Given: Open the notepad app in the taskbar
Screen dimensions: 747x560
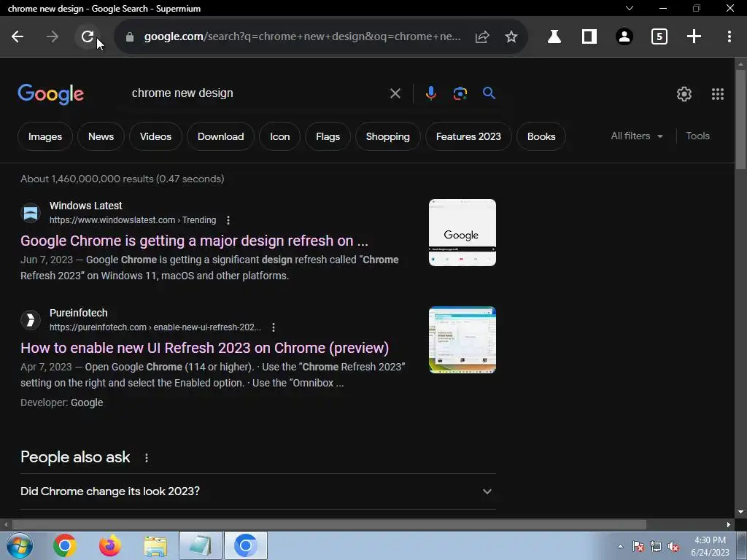Looking at the screenshot, I should 201,545.
